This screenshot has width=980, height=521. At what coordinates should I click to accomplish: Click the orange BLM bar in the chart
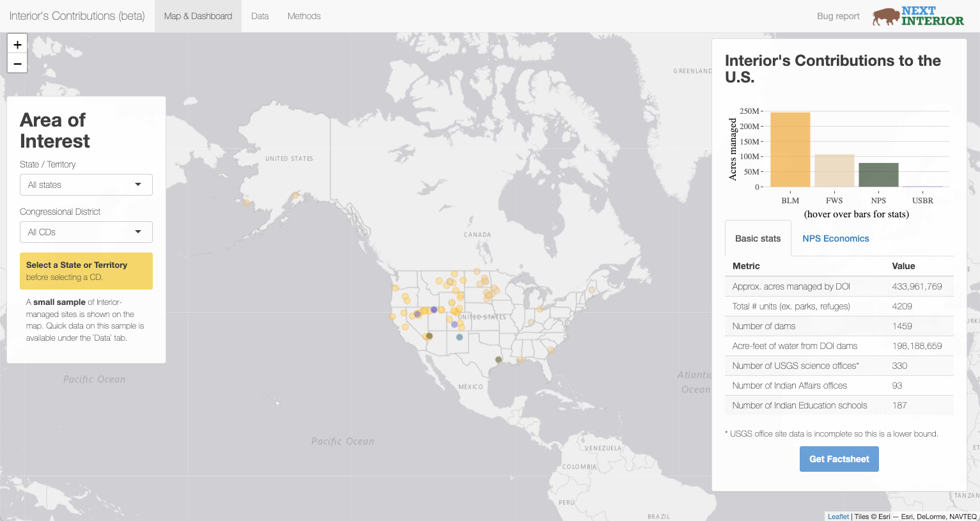pyautogui.click(x=790, y=150)
